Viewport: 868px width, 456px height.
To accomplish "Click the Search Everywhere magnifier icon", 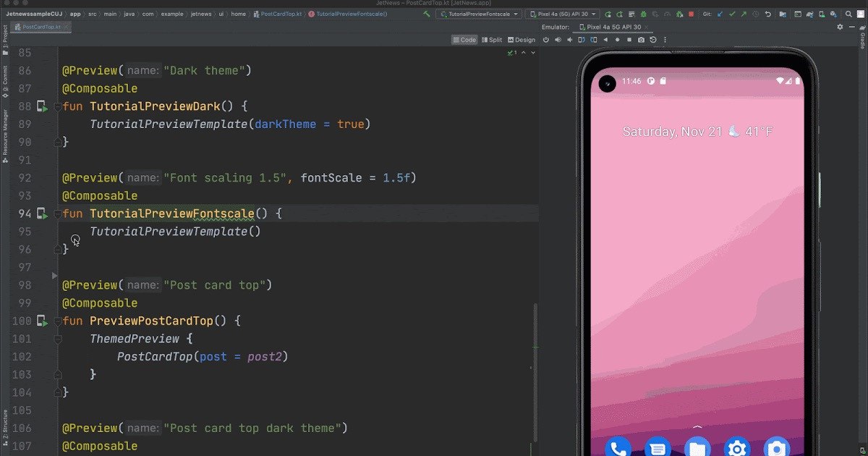I will pyautogui.click(x=849, y=14).
